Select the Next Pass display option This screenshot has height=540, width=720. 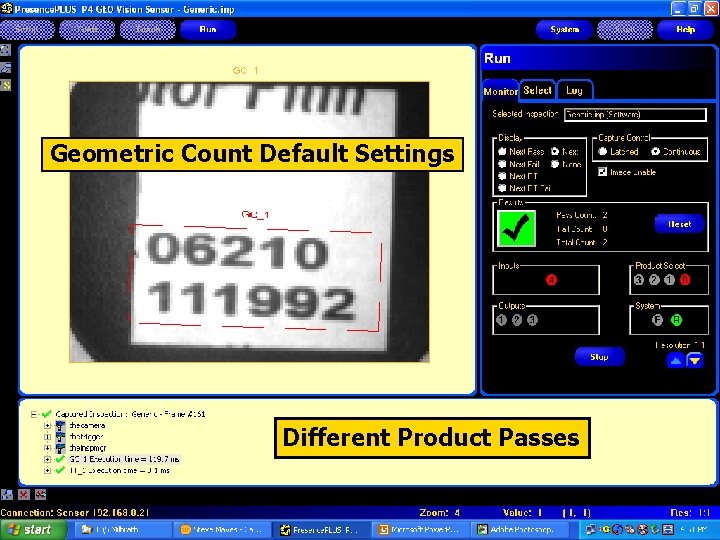coord(502,151)
